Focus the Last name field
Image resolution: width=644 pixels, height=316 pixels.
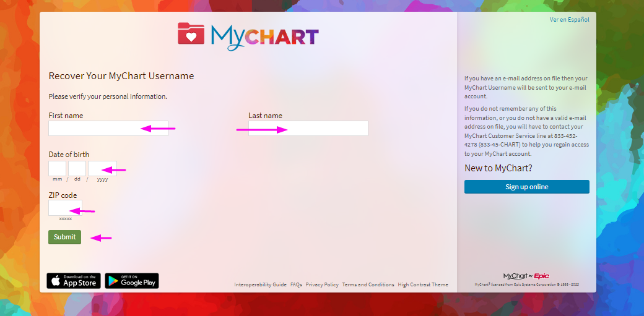(x=308, y=129)
